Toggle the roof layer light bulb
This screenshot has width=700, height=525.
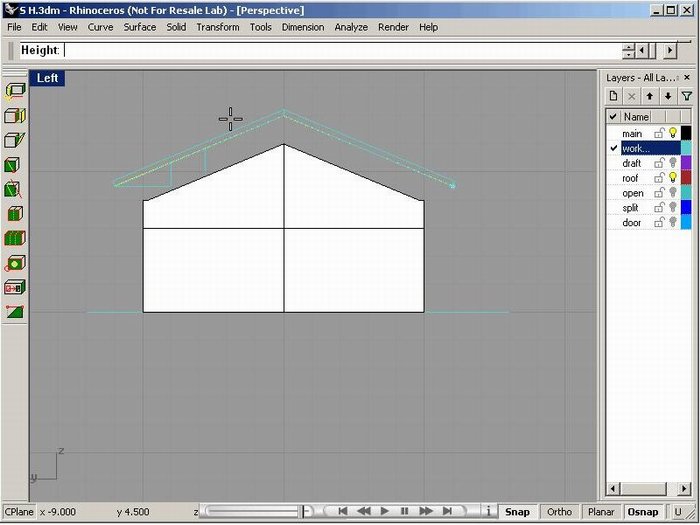[672, 178]
